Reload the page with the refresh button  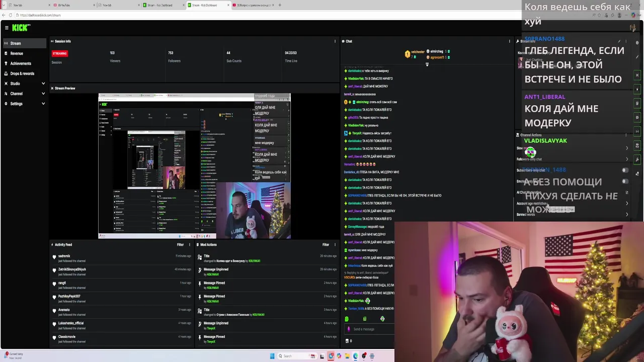11,15
